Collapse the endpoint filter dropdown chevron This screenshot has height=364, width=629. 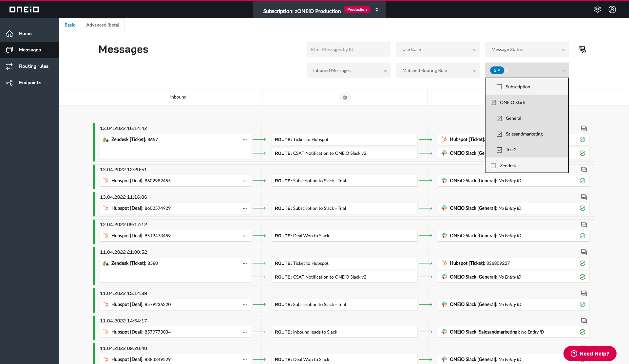[x=563, y=70]
